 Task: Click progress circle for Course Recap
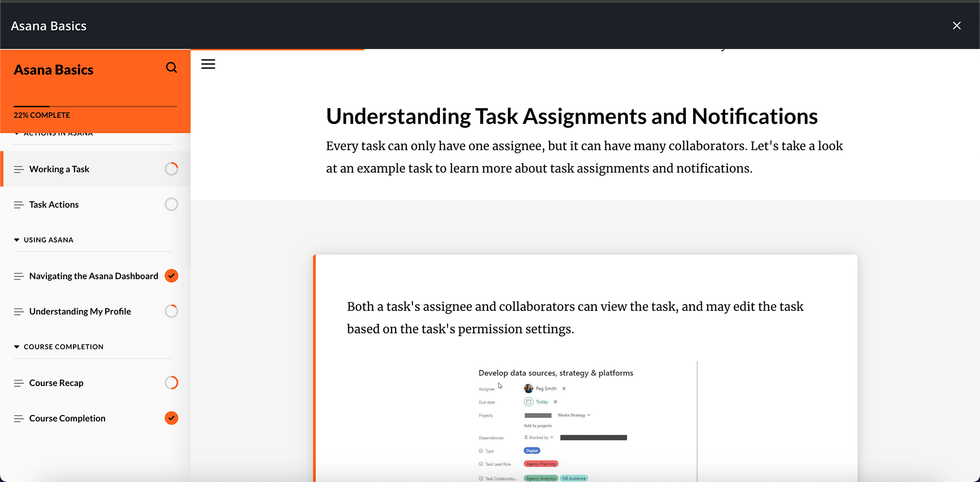(x=171, y=382)
